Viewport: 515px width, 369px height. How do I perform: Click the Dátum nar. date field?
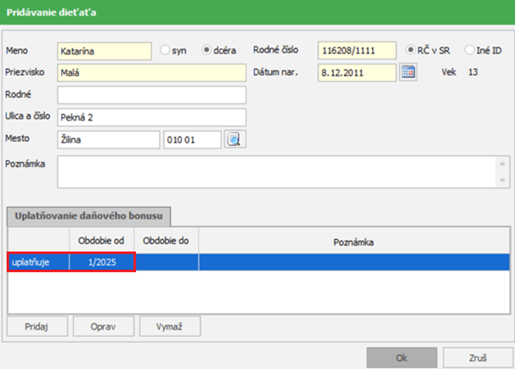click(357, 72)
